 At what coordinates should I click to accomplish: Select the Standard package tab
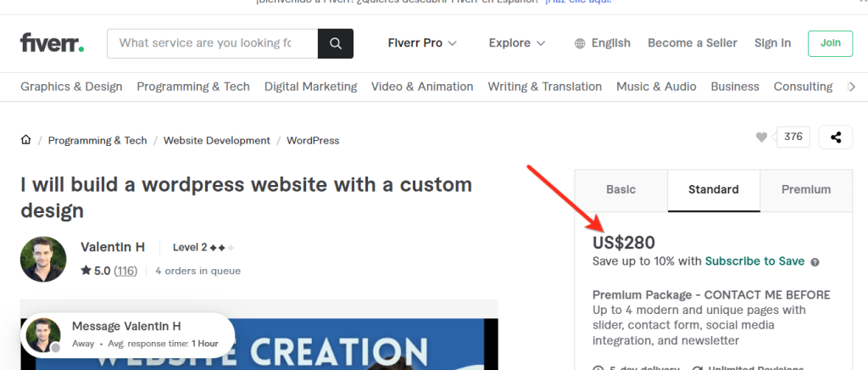pyautogui.click(x=714, y=190)
